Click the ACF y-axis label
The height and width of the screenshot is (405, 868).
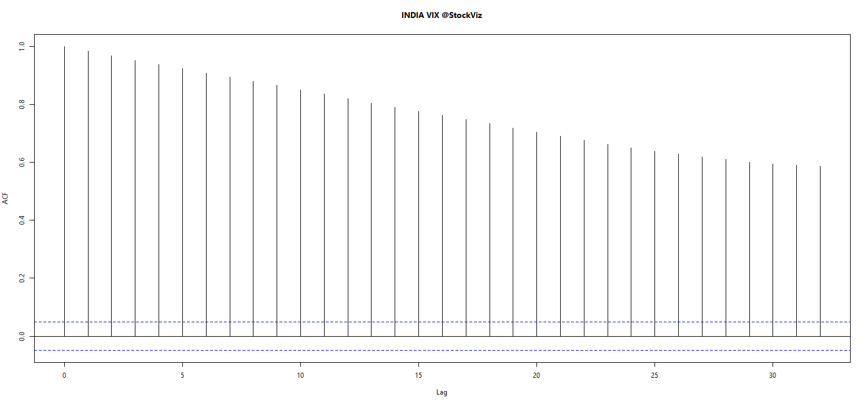pyautogui.click(x=6, y=200)
